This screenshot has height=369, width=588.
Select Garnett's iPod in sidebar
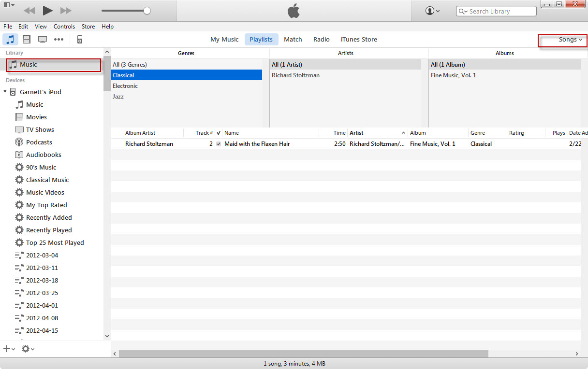coord(41,92)
